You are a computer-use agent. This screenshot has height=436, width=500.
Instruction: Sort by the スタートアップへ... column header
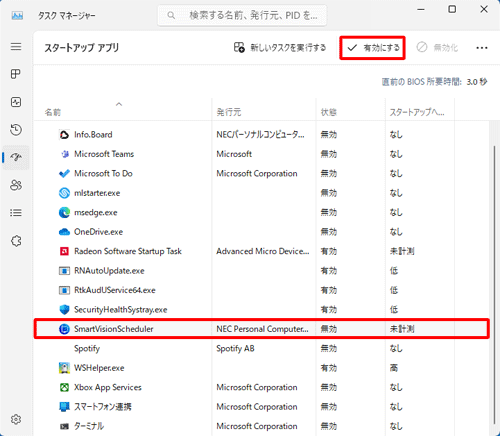[417, 112]
